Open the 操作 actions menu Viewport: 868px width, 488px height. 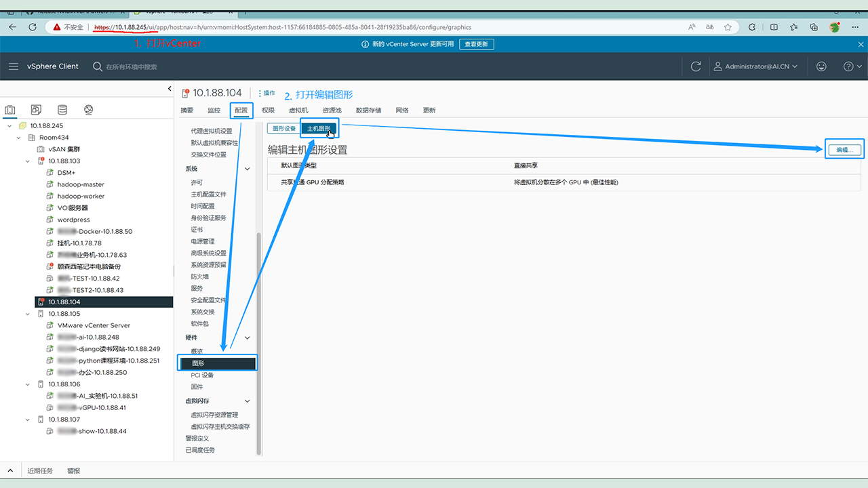pyautogui.click(x=267, y=93)
